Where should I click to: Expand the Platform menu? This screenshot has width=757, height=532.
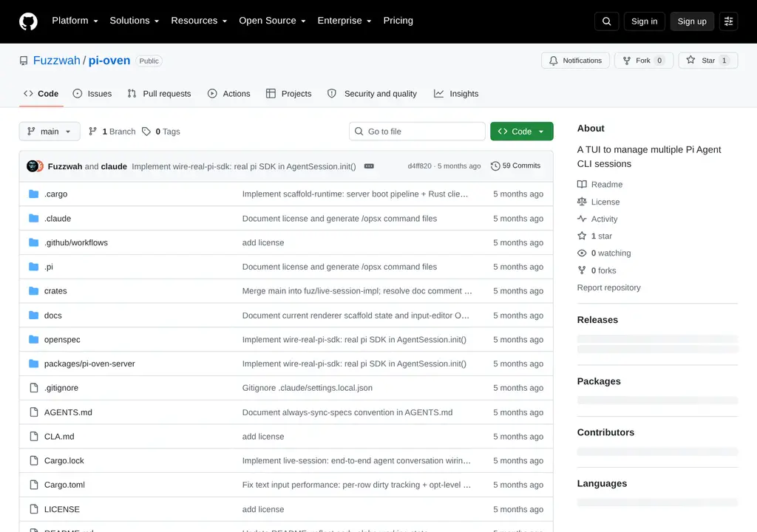click(75, 21)
